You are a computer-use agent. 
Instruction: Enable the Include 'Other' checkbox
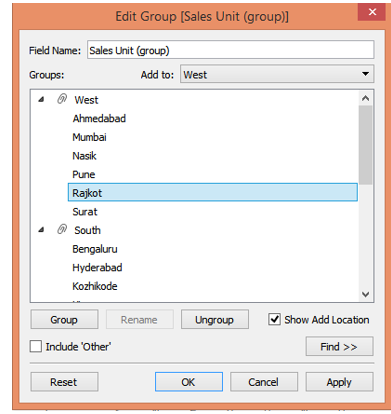coord(36,346)
